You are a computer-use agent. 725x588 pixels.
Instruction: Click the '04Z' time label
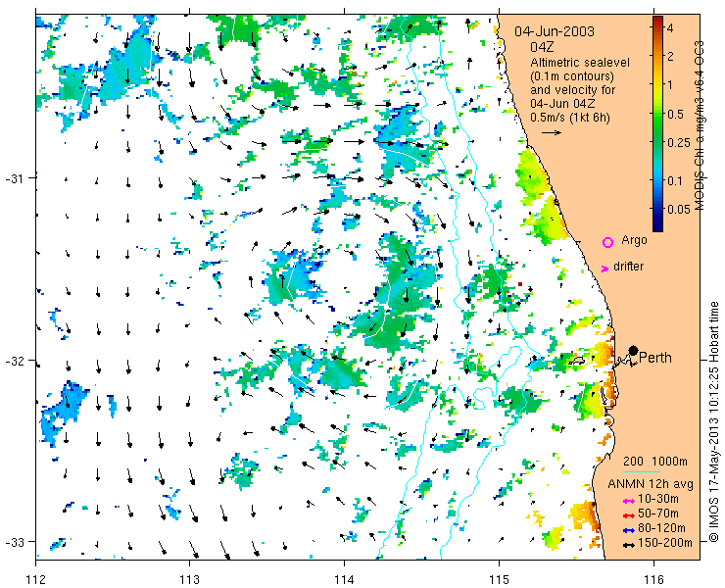pos(542,47)
